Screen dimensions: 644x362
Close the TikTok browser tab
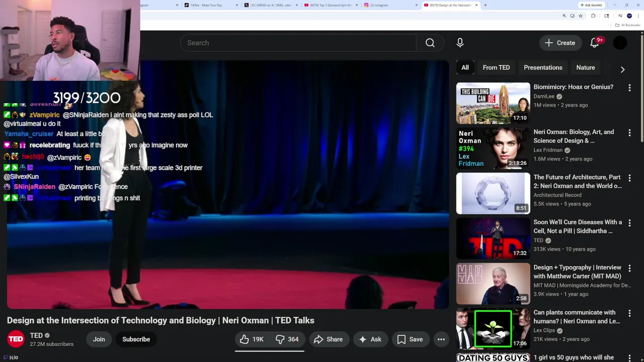(x=236, y=5)
